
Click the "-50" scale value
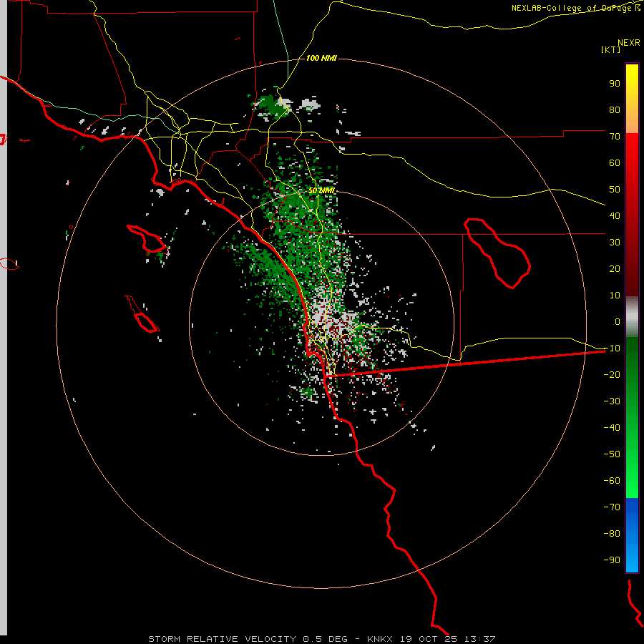coord(612,454)
